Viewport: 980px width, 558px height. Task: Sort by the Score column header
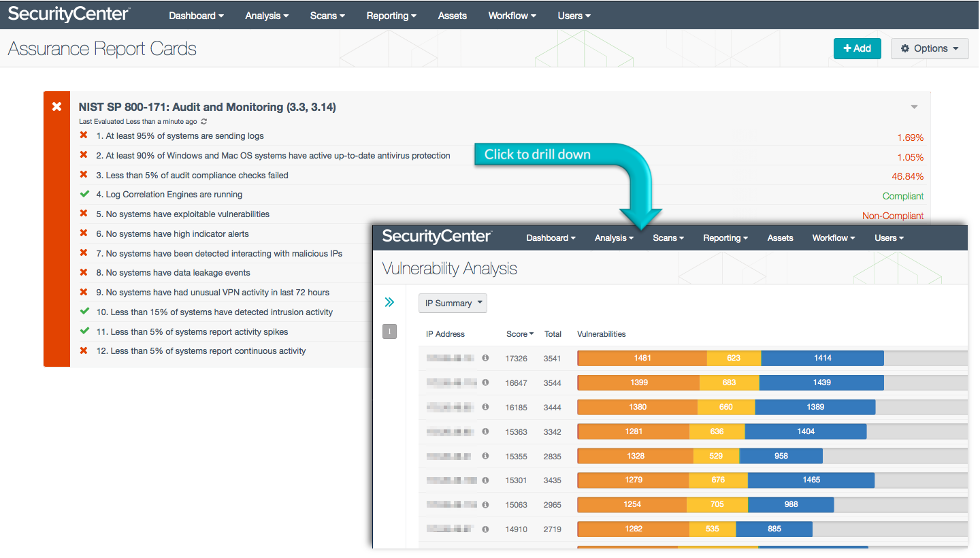coord(520,334)
